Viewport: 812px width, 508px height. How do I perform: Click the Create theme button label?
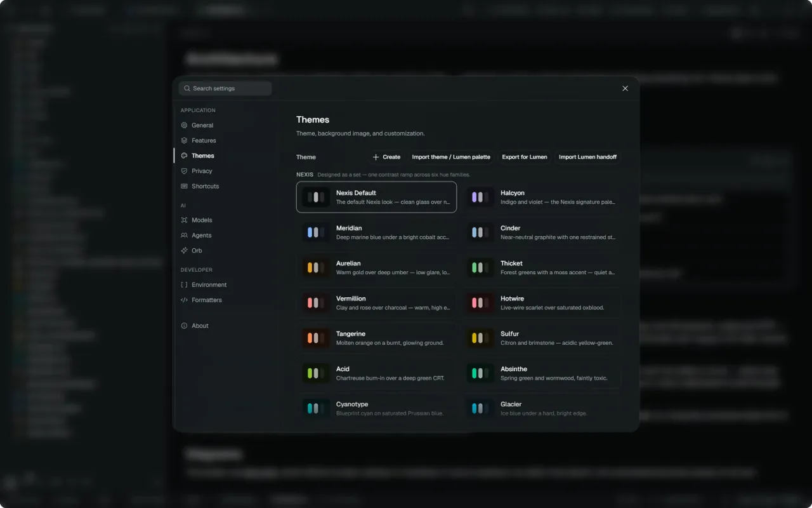[391, 157]
